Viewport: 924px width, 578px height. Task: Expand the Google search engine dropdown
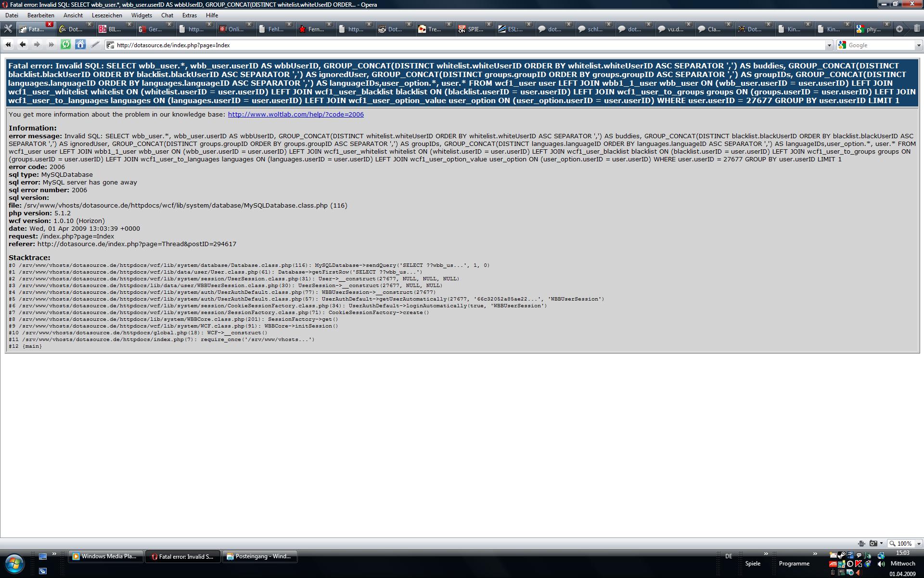pyautogui.click(x=919, y=45)
